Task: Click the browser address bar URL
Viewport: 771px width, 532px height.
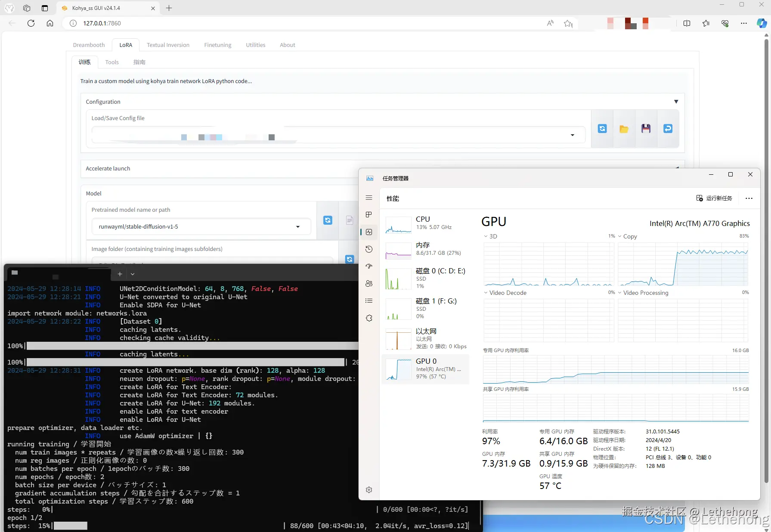Action: click(102, 23)
